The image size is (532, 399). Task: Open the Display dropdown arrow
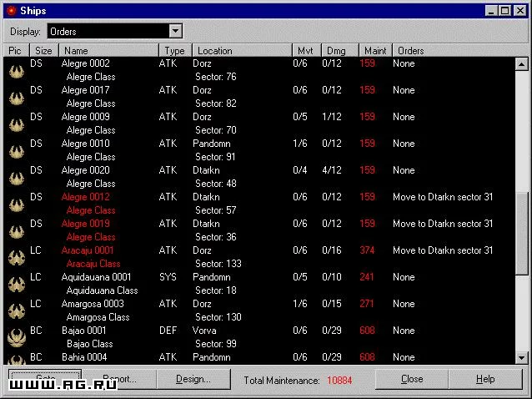point(175,31)
